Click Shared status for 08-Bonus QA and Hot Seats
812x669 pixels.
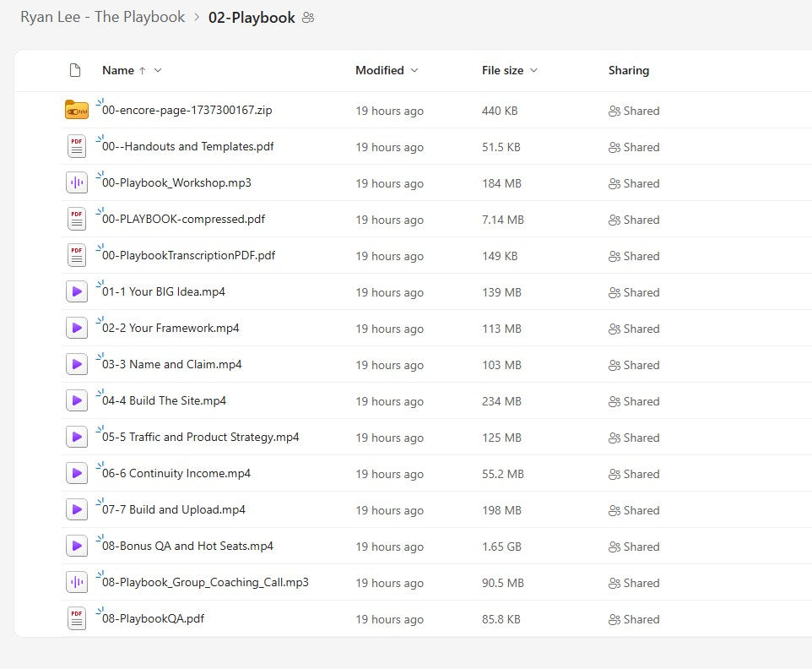tap(634, 547)
